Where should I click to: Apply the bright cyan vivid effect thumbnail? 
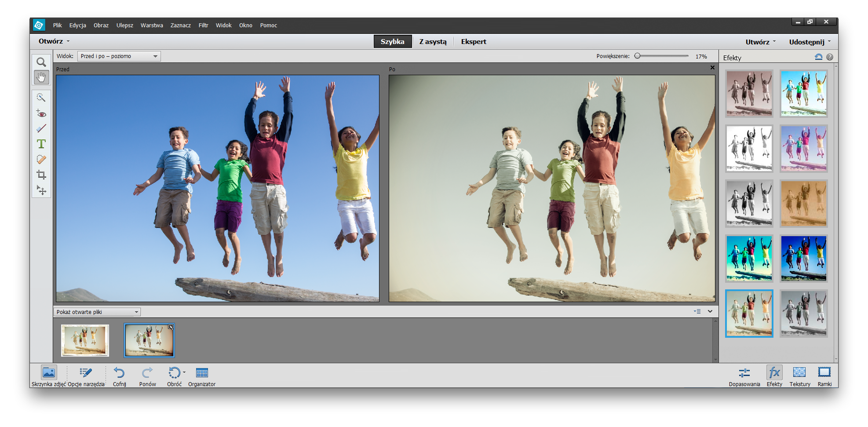coord(804,94)
